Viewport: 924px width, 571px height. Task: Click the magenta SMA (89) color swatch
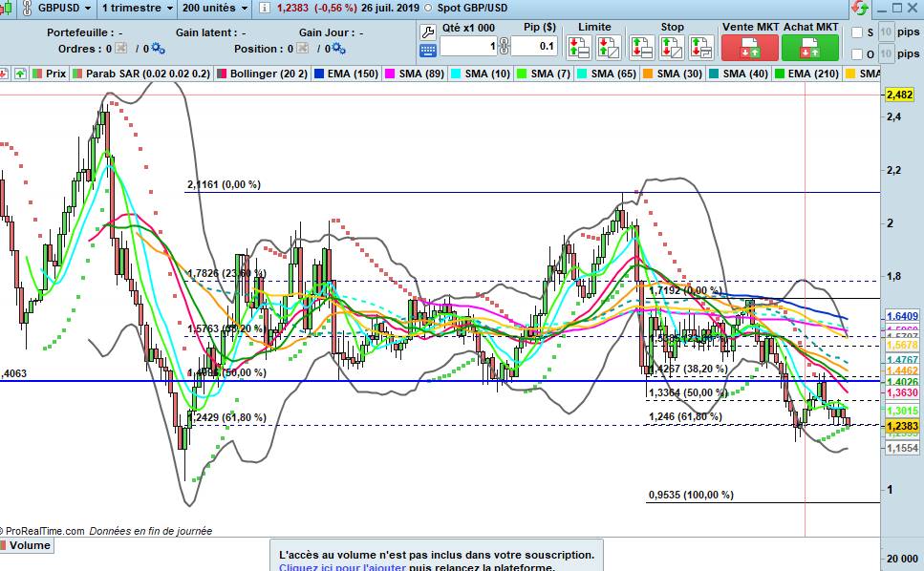tap(390, 74)
